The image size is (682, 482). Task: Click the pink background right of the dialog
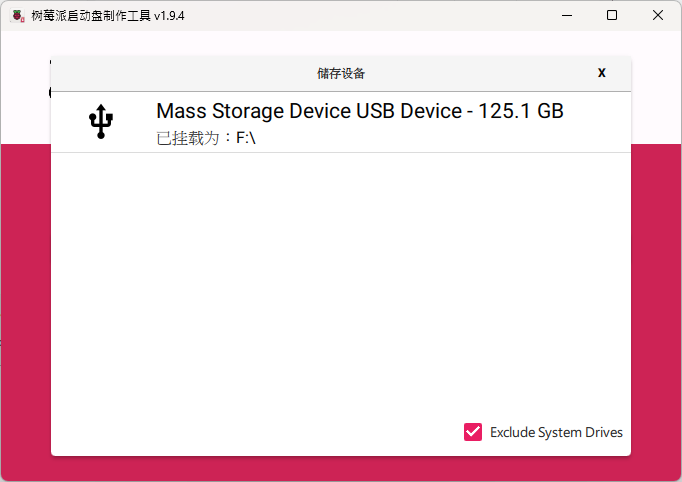pos(656,300)
